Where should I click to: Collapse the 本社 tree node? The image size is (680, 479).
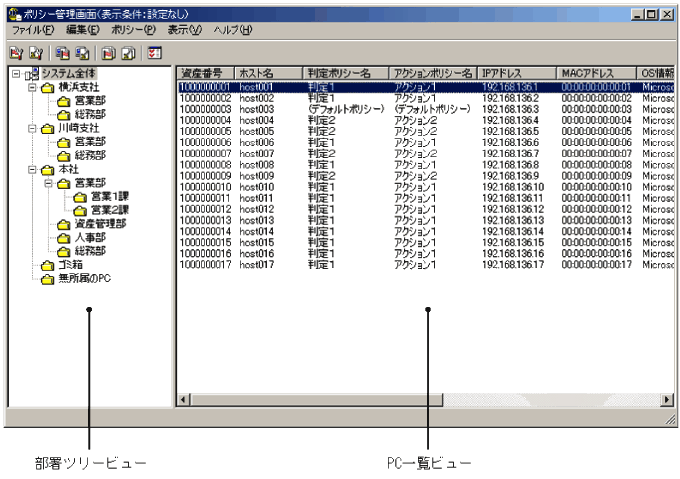[x=32, y=169]
